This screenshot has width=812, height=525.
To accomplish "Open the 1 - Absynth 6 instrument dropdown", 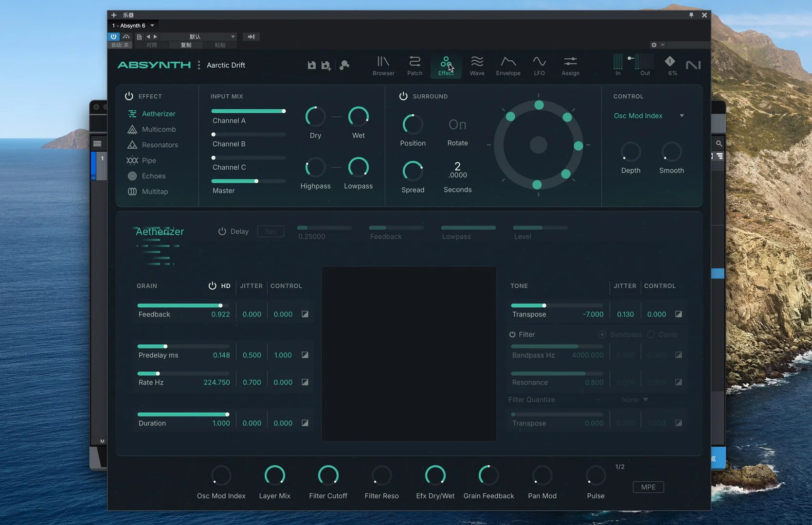I will pos(152,26).
